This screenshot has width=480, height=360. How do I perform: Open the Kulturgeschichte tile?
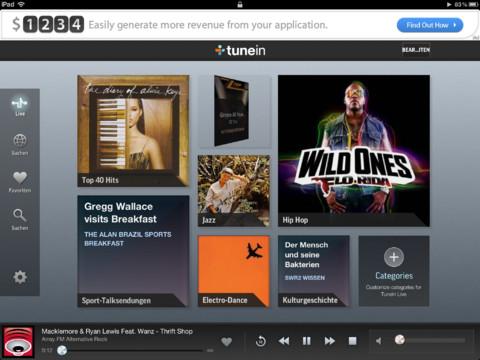[314, 271]
